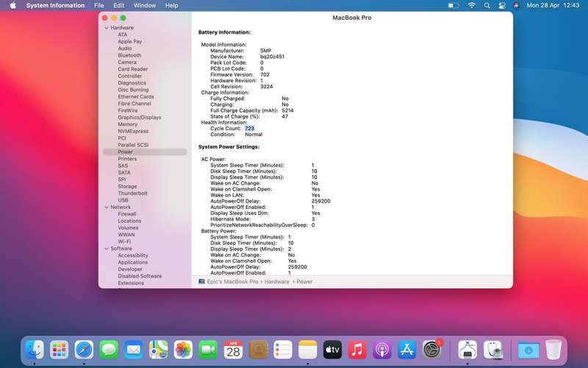The image size is (588, 368).
Task: Launch Safari from the dock
Action: [x=84, y=350]
